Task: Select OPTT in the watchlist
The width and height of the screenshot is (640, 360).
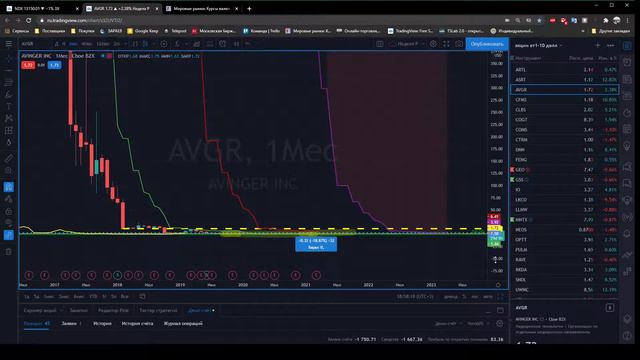Action: coord(565,240)
